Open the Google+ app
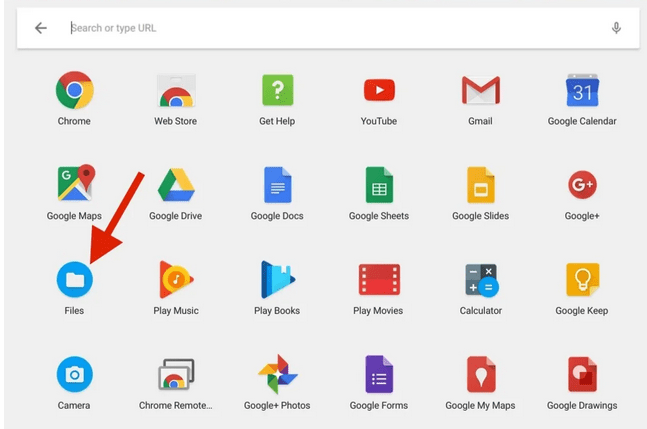The width and height of the screenshot is (647, 429). (582, 184)
